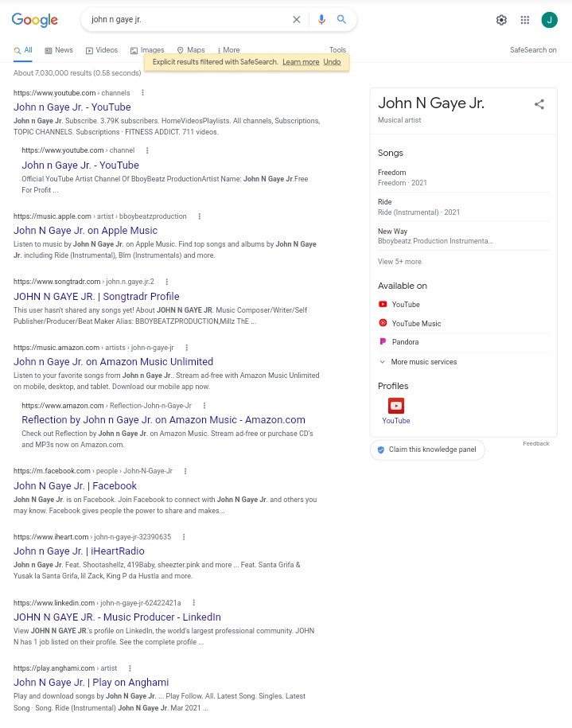Click the Claim this knowledge panel button
The height and width of the screenshot is (728, 572).
[427, 450]
